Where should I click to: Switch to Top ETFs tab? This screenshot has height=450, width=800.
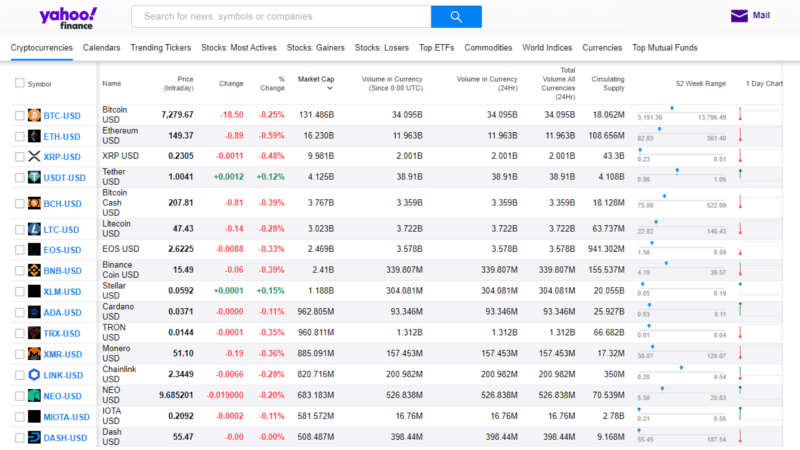pyautogui.click(x=437, y=48)
